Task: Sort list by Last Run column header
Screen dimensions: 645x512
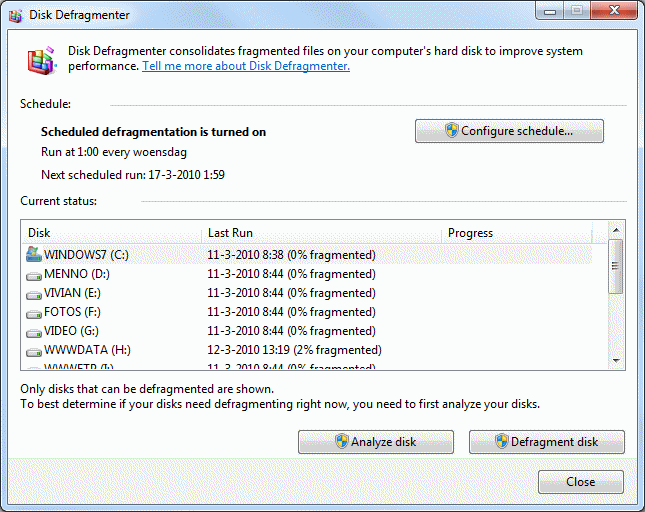Action: 321,233
